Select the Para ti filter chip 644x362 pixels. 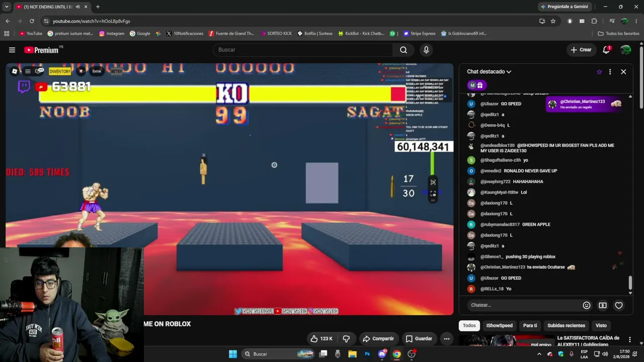(530, 325)
